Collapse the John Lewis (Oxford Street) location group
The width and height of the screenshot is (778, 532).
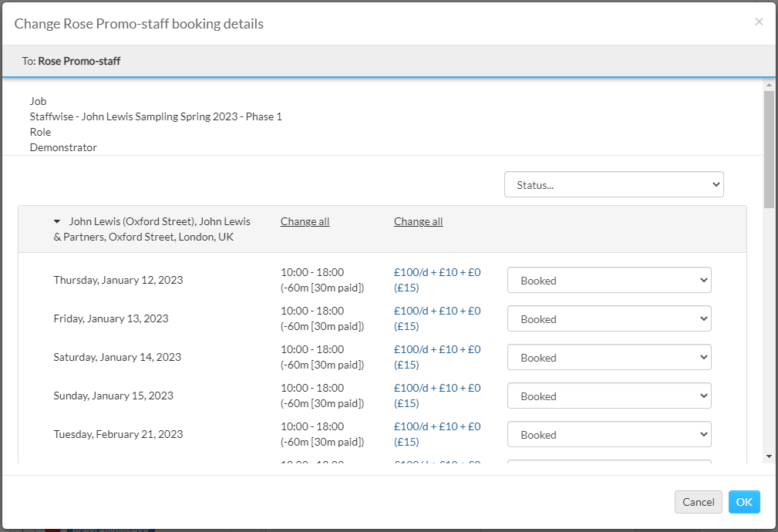coord(57,221)
